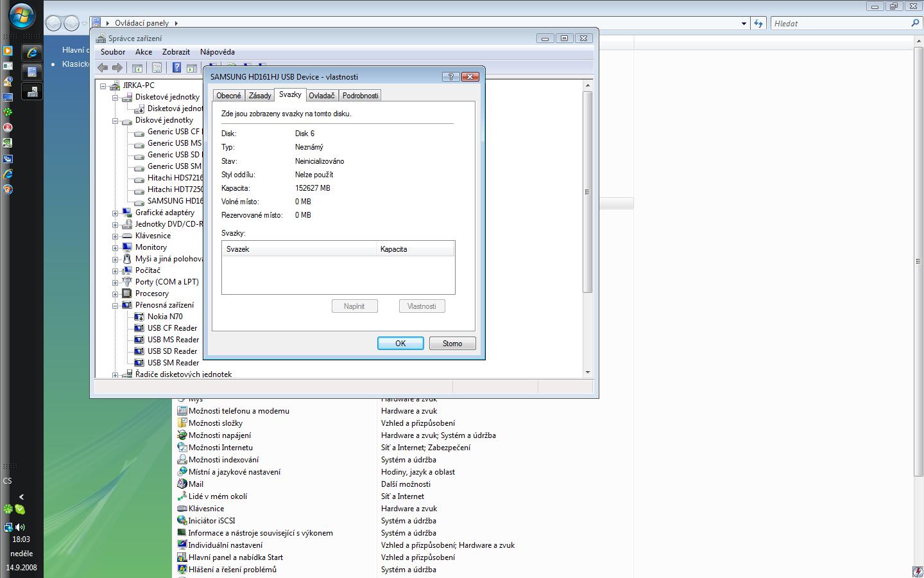Viewport: 924px width, 578px height.
Task: Click the action pane toolbar icon beside Help
Action: pyautogui.click(x=192, y=67)
